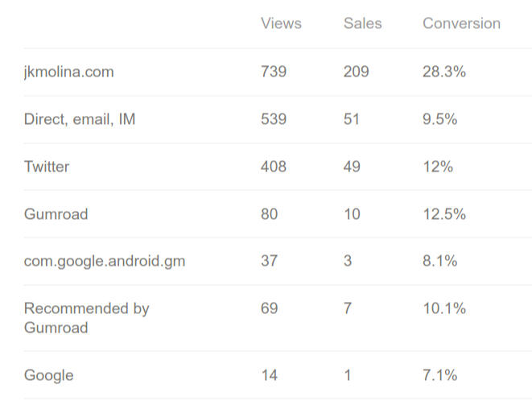Click Gumroad's 12.5% conversion rate
The width and height of the screenshot is (532, 401).
click(x=444, y=214)
